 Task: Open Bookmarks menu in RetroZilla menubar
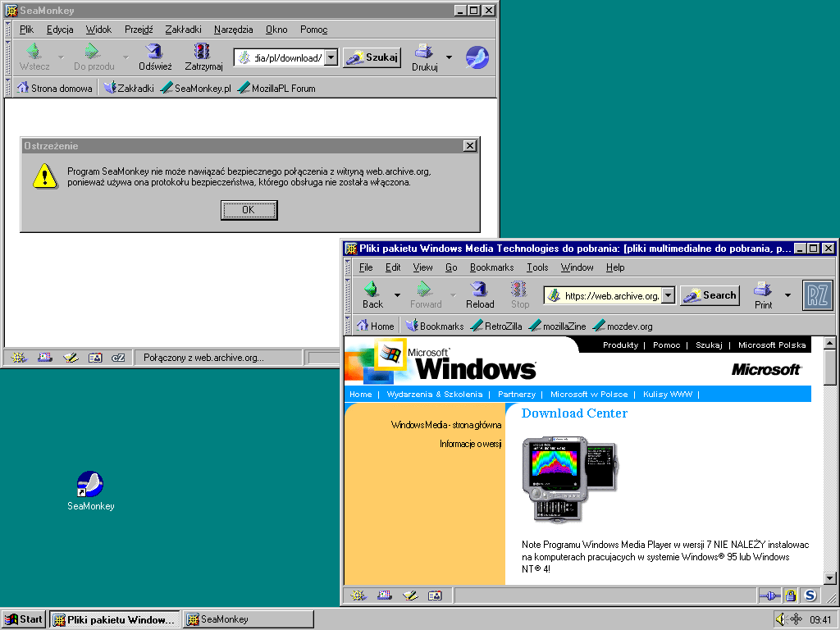pyautogui.click(x=491, y=267)
